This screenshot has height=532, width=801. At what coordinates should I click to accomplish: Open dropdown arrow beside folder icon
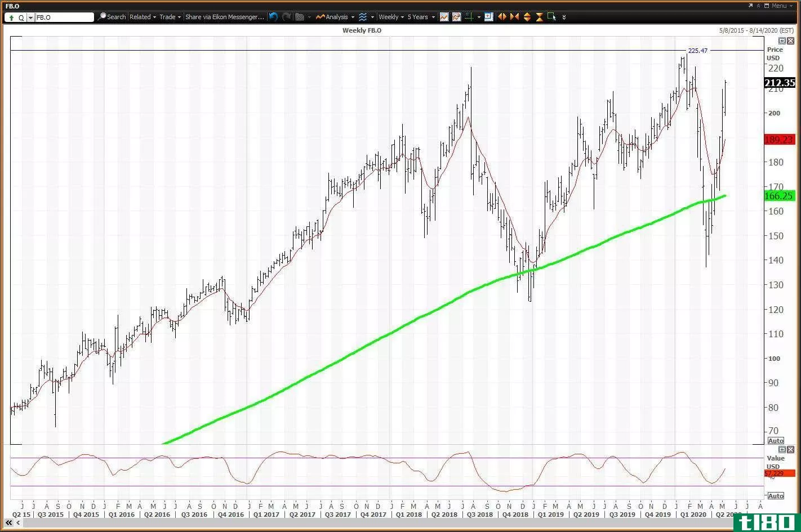click(x=309, y=17)
